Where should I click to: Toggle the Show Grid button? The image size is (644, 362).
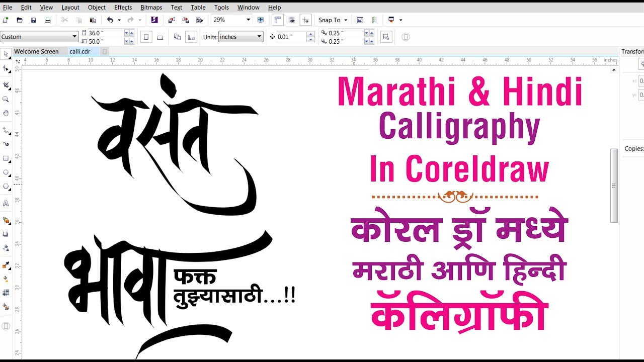(x=292, y=20)
